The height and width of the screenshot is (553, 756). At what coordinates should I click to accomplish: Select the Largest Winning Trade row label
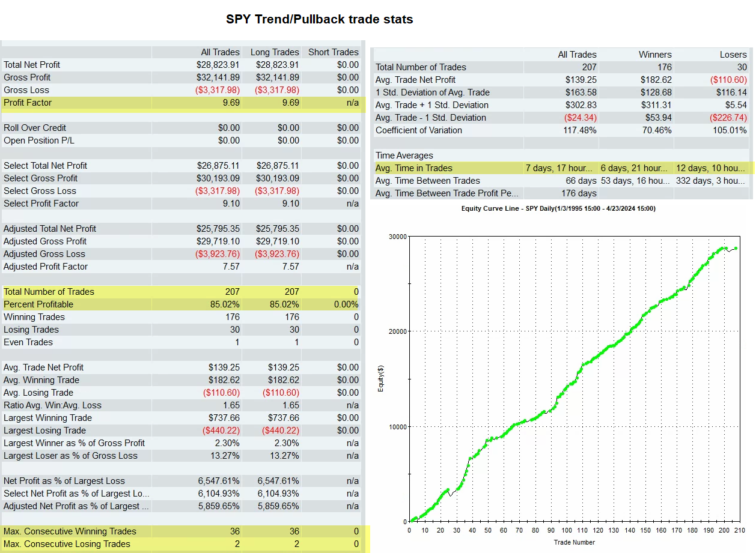(47, 418)
